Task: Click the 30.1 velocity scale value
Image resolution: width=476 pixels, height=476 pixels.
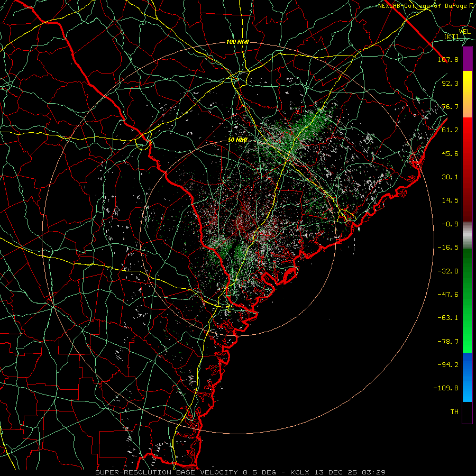Action: (x=450, y=177)
